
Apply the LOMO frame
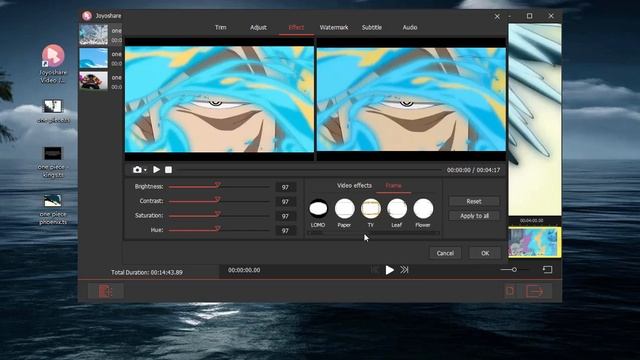318,209
